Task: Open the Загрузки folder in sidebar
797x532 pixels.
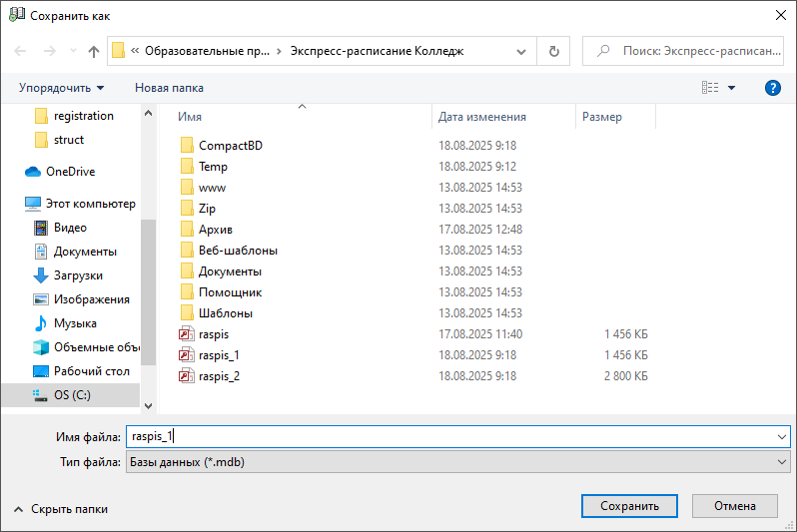Action: pyautogui.click(x=78, y=275)
